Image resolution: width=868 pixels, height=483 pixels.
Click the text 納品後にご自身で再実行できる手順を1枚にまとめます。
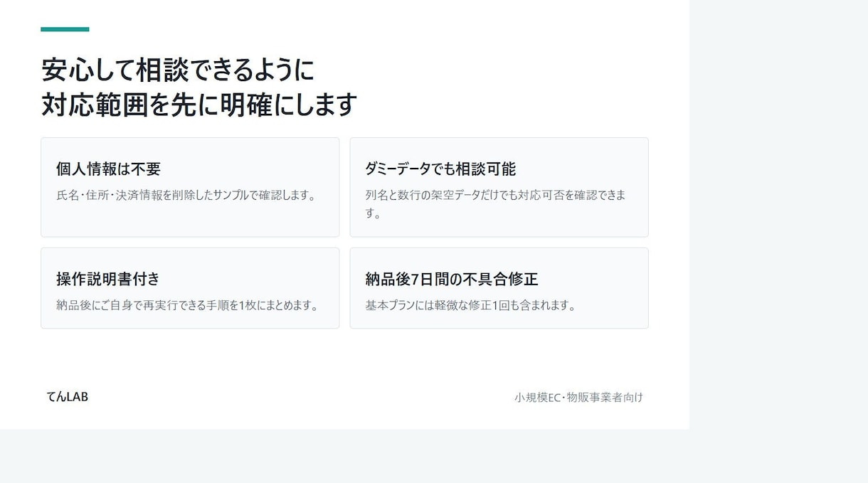point(188,305)
